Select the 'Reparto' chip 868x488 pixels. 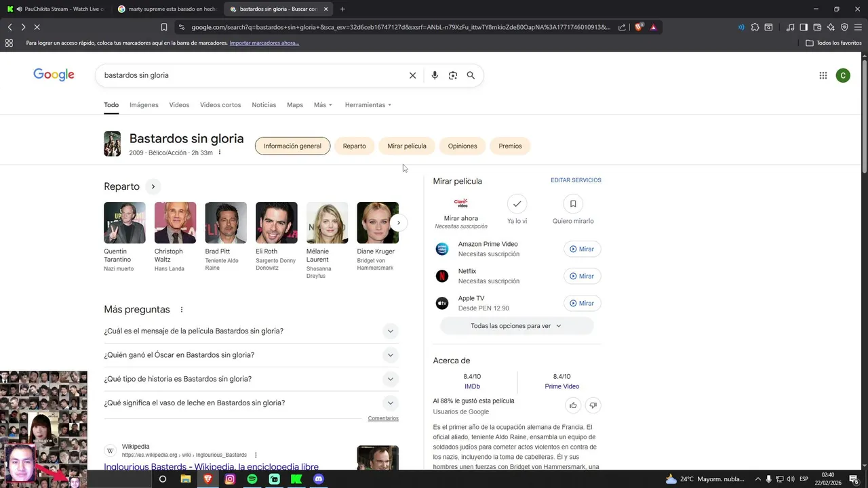354,146
